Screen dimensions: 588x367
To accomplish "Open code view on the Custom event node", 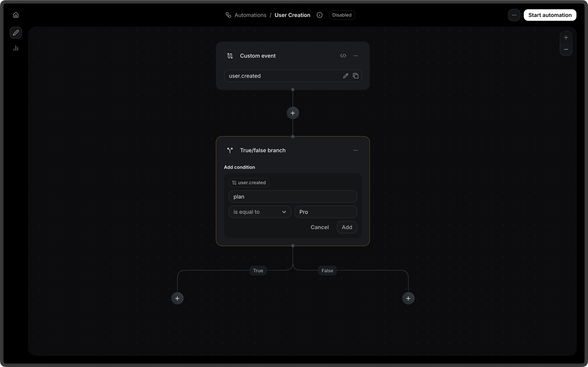I will (343, 56).
